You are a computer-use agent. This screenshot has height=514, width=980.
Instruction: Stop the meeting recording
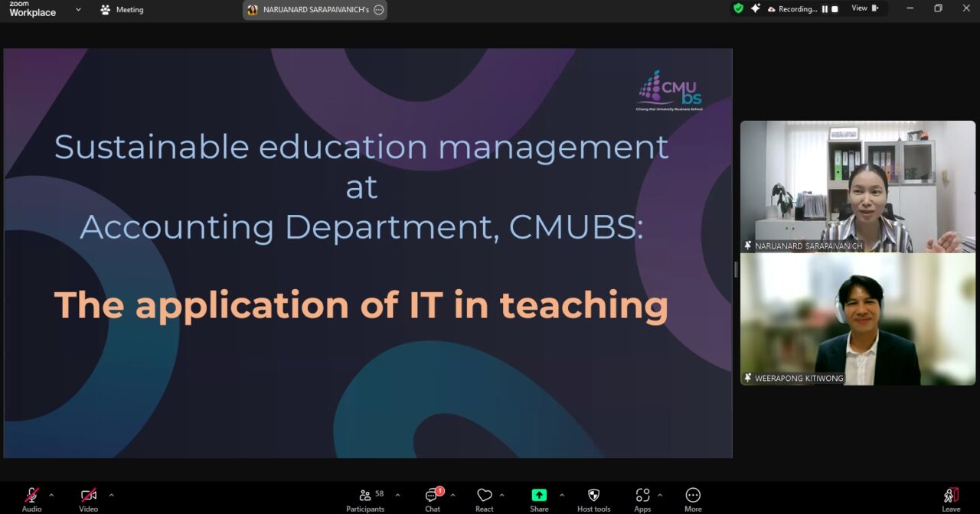pyautogui.click(x=835, y=9)
